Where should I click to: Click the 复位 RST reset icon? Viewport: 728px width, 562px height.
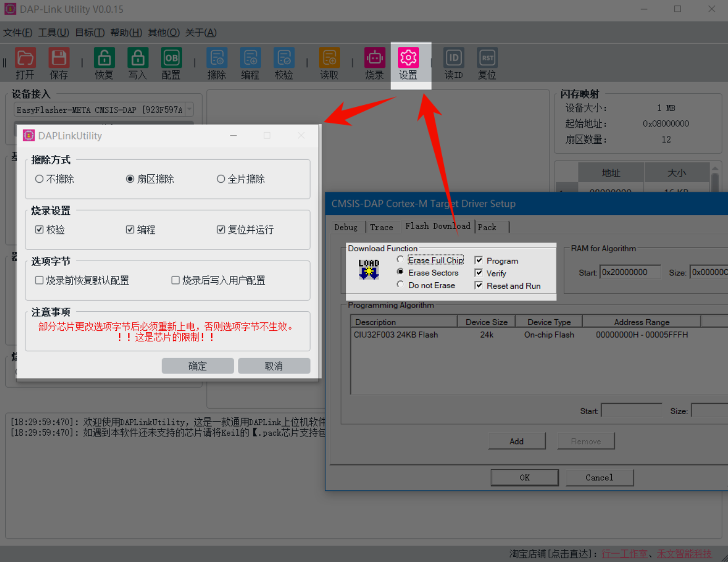(487, 58)
